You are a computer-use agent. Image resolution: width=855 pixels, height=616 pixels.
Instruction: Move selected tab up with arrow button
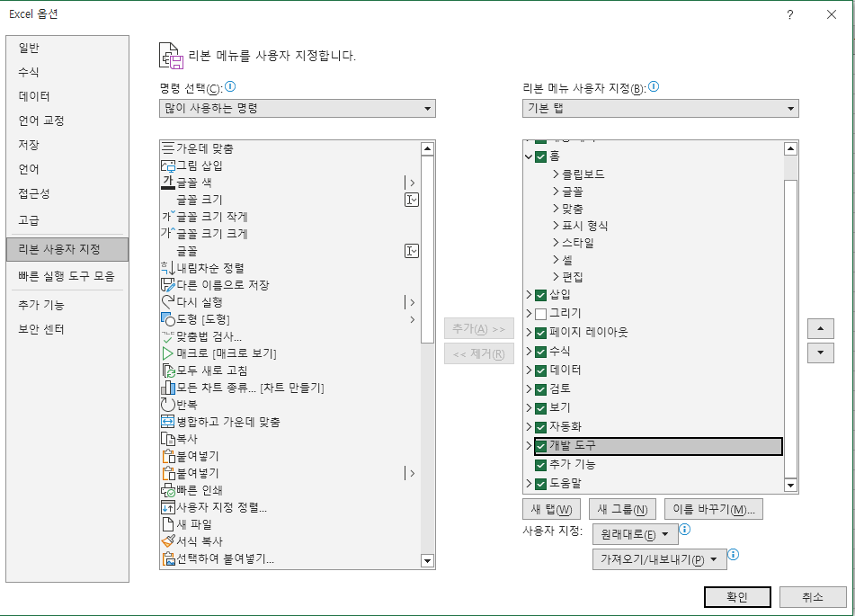pos(821,328)
